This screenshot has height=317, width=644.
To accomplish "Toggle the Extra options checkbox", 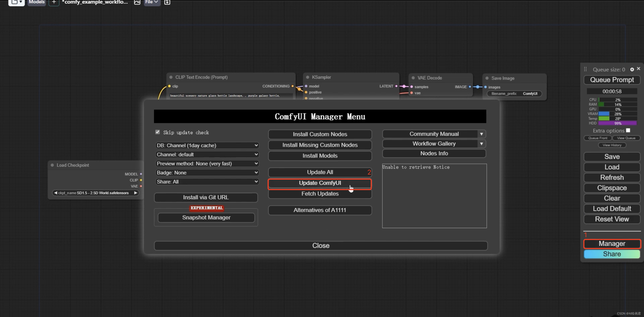I will click(628, 130).
